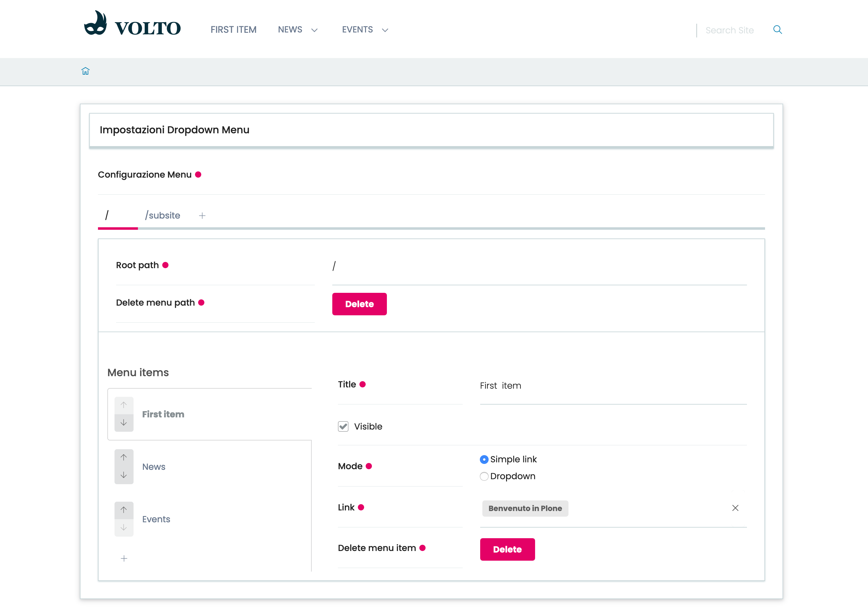Click the search magnifier icon
Screen dimensions: 868x610
(776, 30)
